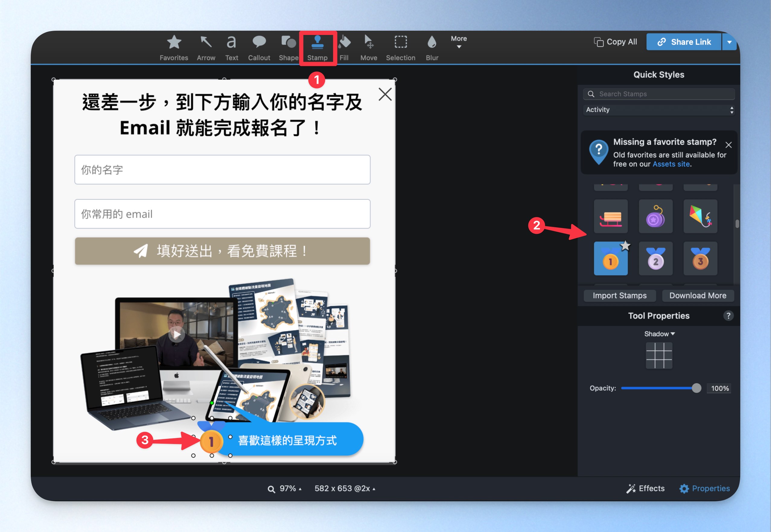Select the silver number 2 medal stamp
Viewport: 771px width, 532px height.
[655, 258]
